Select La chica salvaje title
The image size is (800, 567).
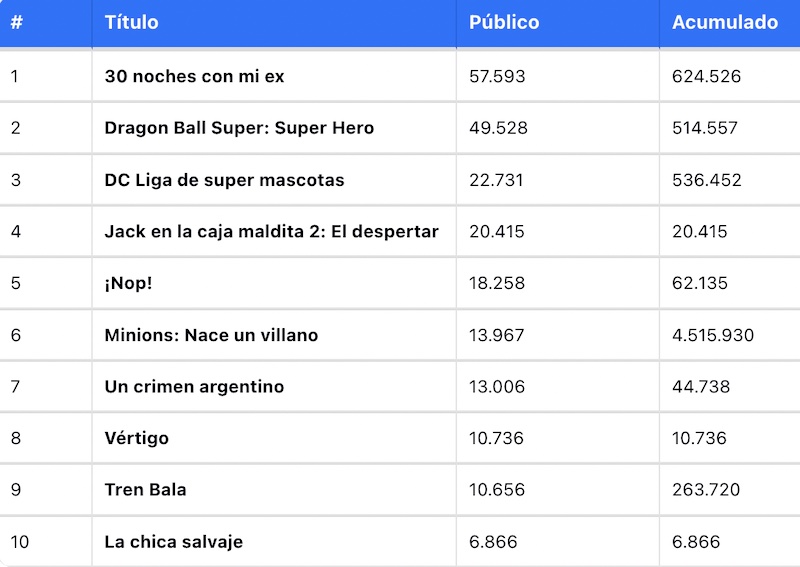(x=174, y=542)
